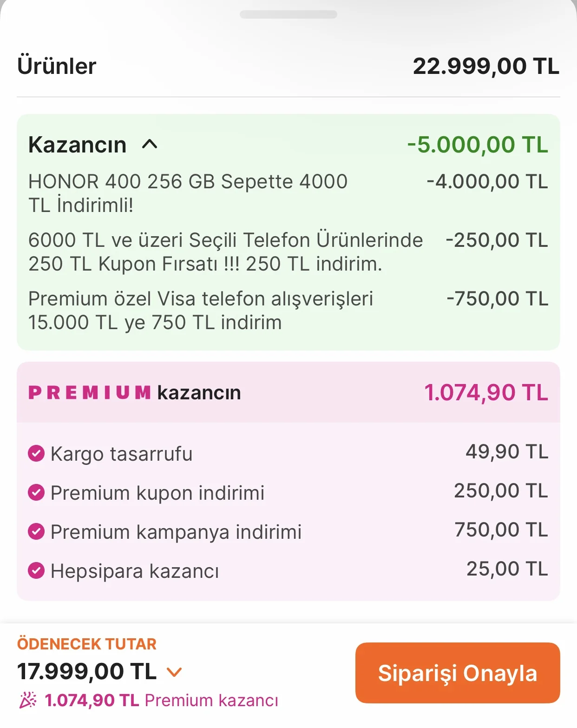
Task: Expand the Ödenecek Tutar orange chevron
Action: pyautogui.click(x=174, y=672)
